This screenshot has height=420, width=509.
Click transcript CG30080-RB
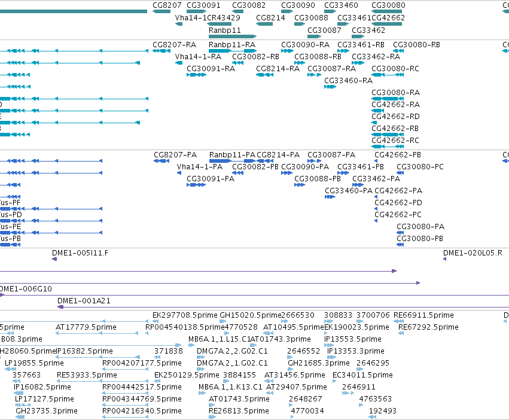tap(398, 51)
